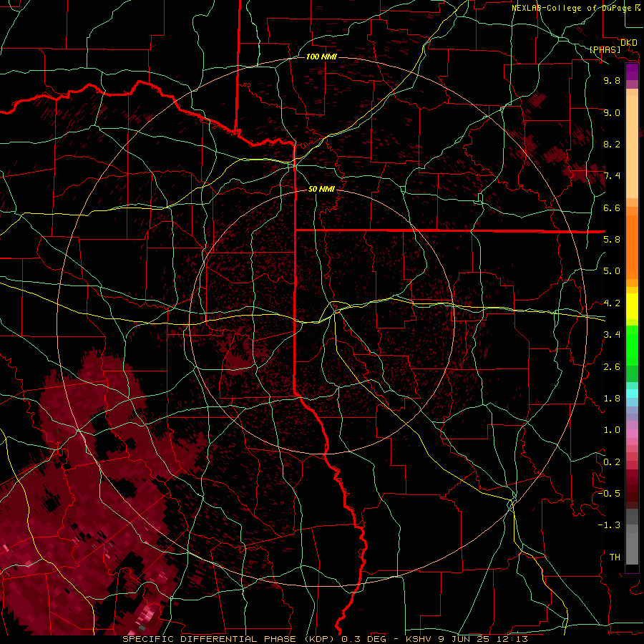This screenshot has height=644, width=644.
Task: Click the '9 JUN 25 12:13' timestamp
Action: click(x=483, y=639)
